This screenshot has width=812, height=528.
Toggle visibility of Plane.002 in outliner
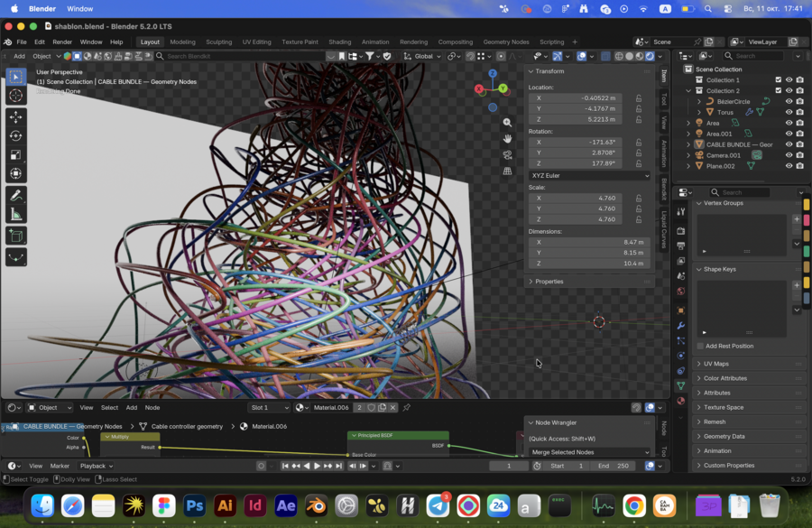[789, 166]
